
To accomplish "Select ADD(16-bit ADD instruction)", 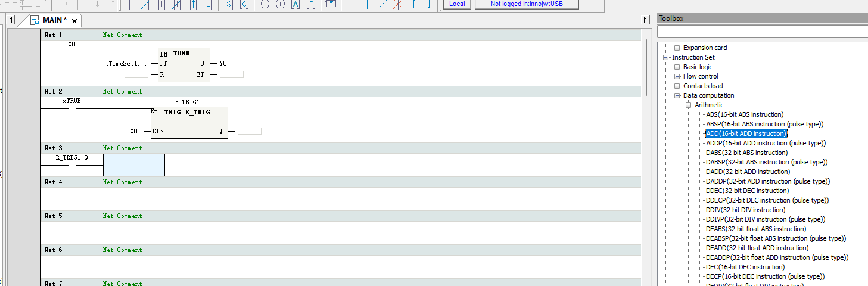I will tap(746, 133).
